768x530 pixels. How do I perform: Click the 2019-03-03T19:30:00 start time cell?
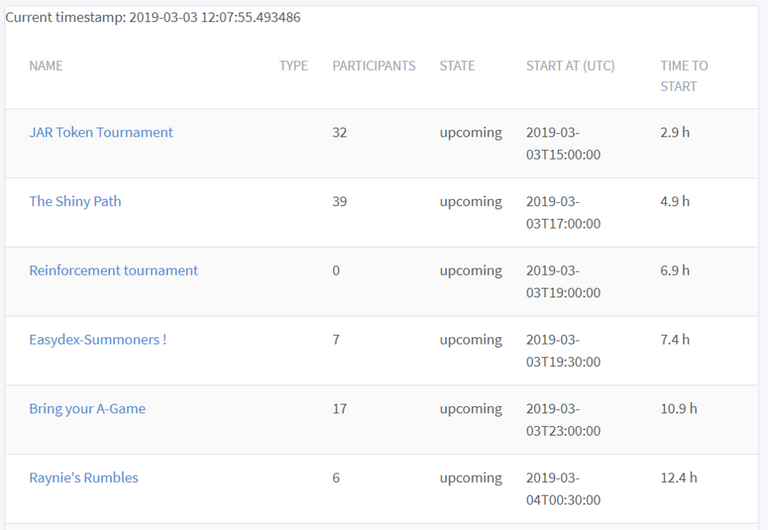tap(563, 350)
